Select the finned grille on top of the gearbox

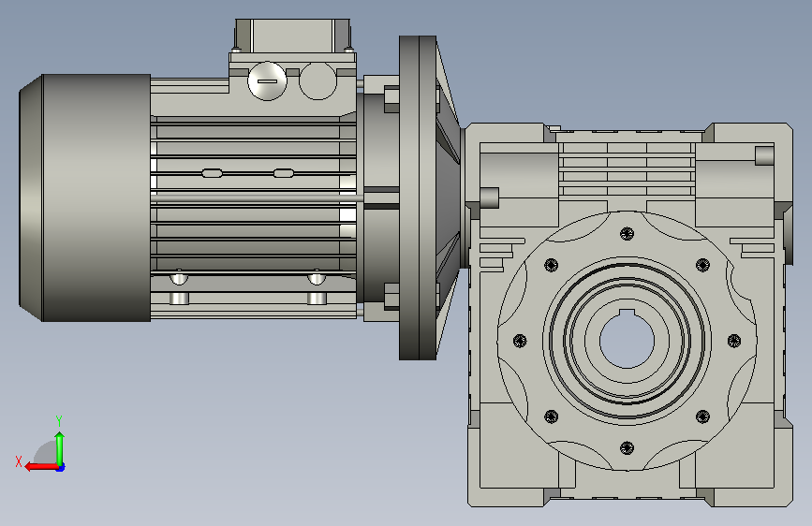627,168
